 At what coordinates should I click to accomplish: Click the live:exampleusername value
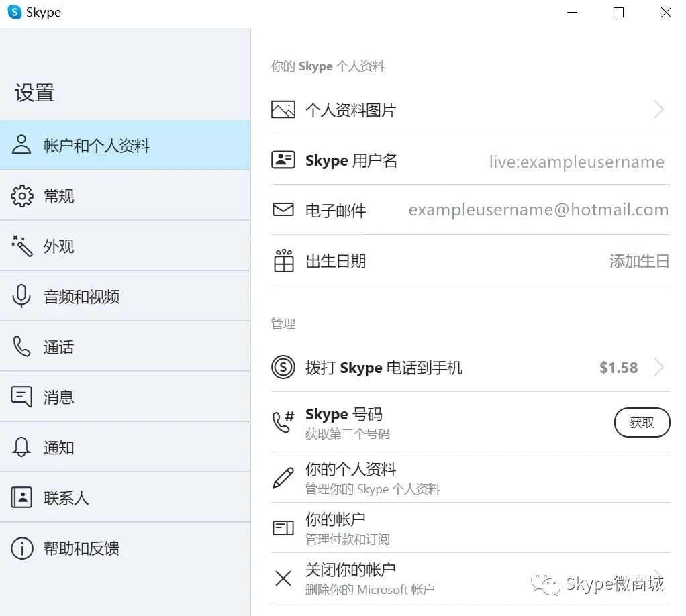pos(577,162)
